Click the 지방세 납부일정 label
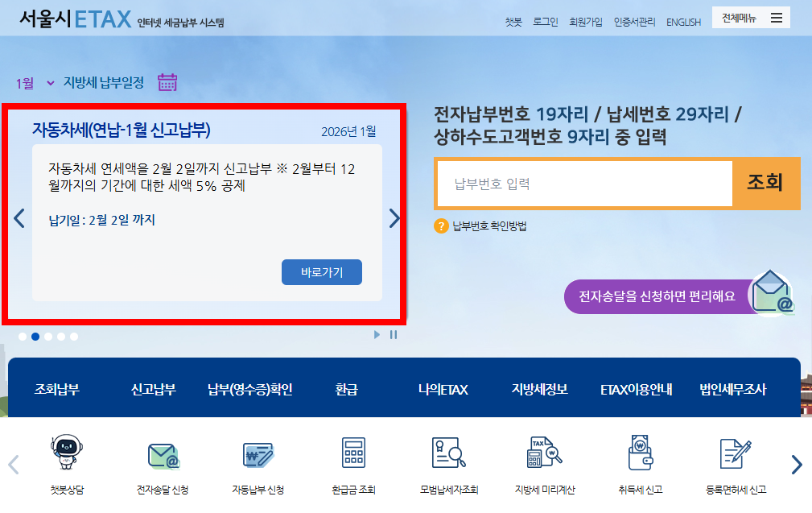The image size is (812, 513). click(x=104, y=82)
